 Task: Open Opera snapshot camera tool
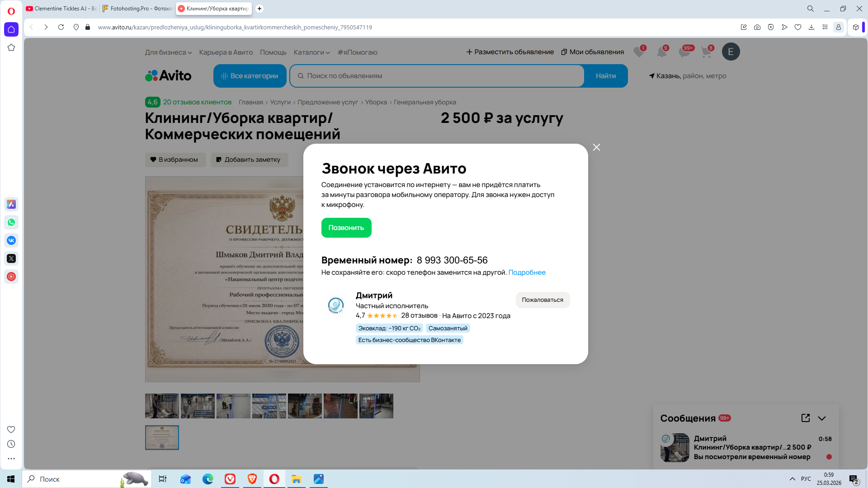757,27
